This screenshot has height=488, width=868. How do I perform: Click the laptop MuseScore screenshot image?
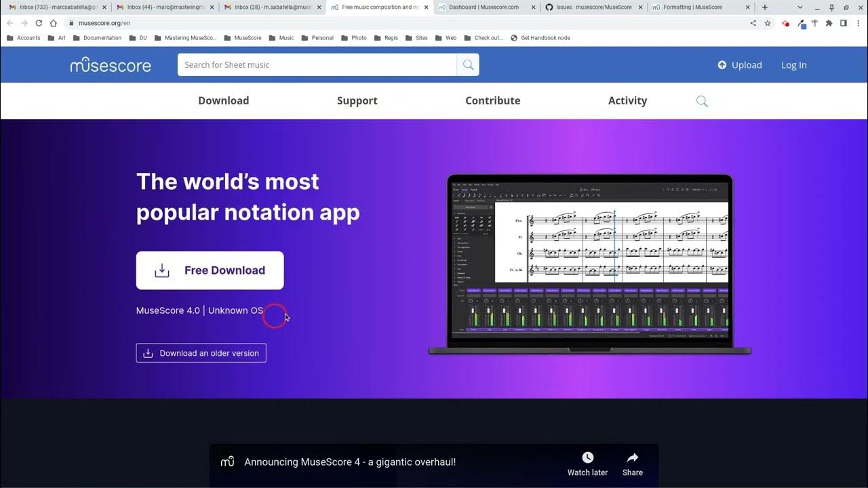click(590, 264)
